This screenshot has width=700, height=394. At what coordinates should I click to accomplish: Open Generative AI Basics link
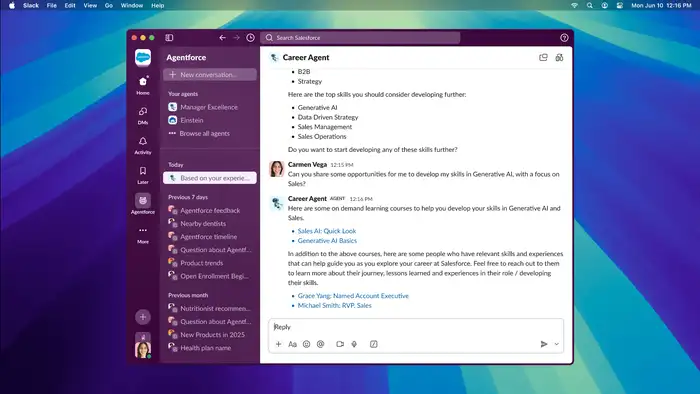coord(327,241)
